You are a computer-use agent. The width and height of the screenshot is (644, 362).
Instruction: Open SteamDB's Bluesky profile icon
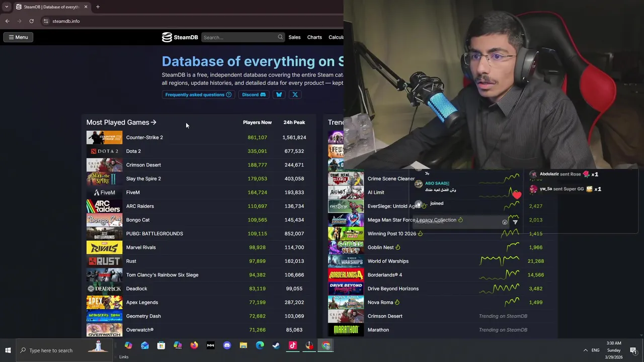pyautogui.click(x=279, y=95)
